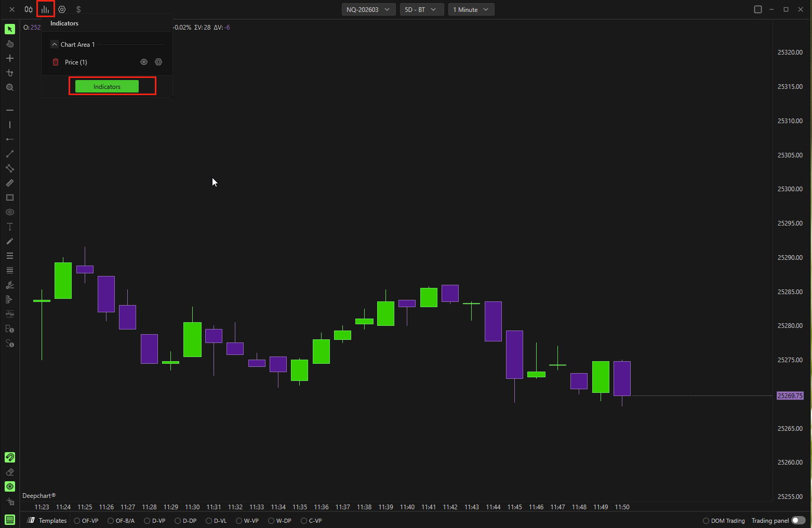Open the Templates menu
This screenshot has height=528, width=812.
click(x=47, y=521)
